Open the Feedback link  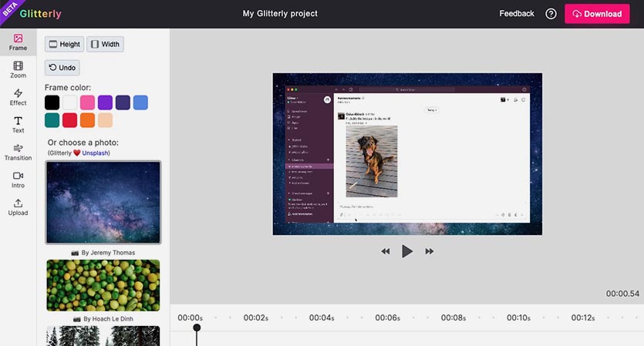517,14
